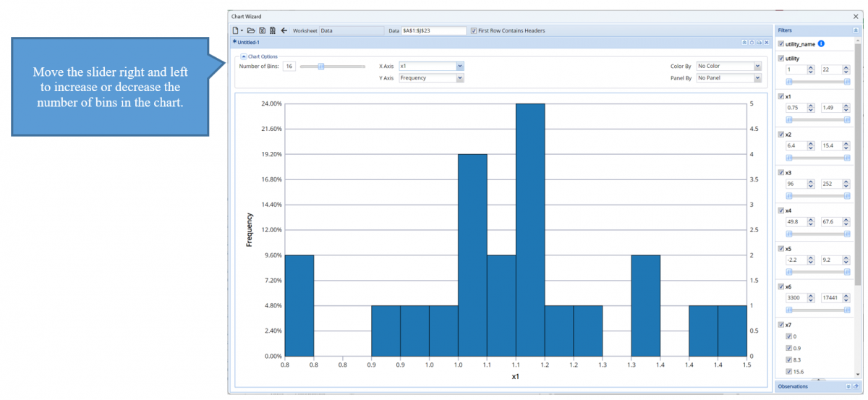The width and height of the screenshot is (868, 400).
Task: Click the Data range input field
Action: click(433, 31)
